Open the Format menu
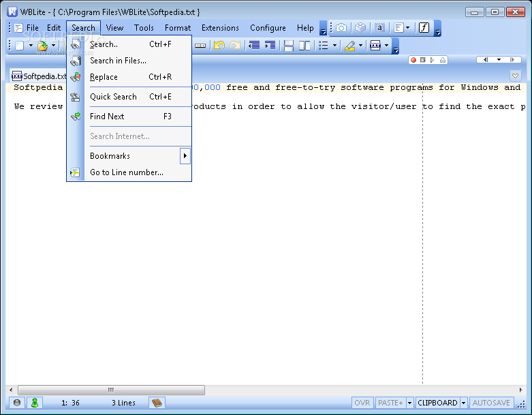This screenshot has height=415, width=532. (178, 28)
